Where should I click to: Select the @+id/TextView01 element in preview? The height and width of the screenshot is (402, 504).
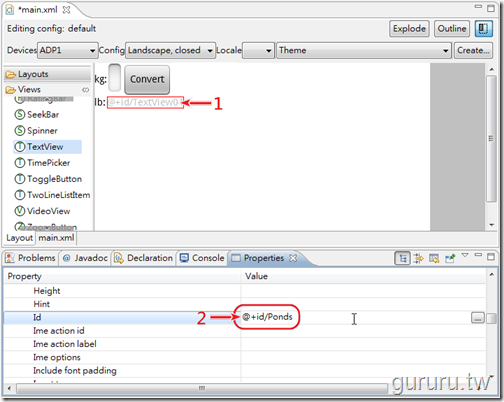[145, 102]
